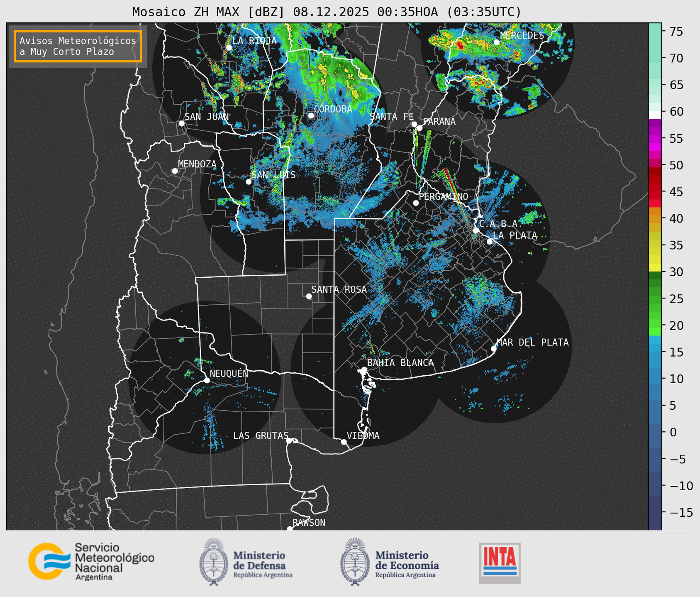Click the Mar del Plata city marker dot
Image resolution: width=700 pixels, height=597 pixels.
(494, 349)
